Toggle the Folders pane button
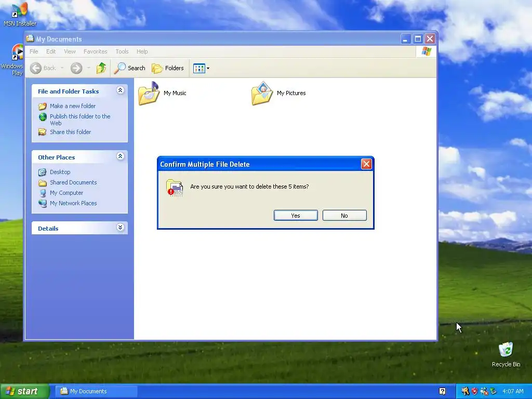 point(168,68)
